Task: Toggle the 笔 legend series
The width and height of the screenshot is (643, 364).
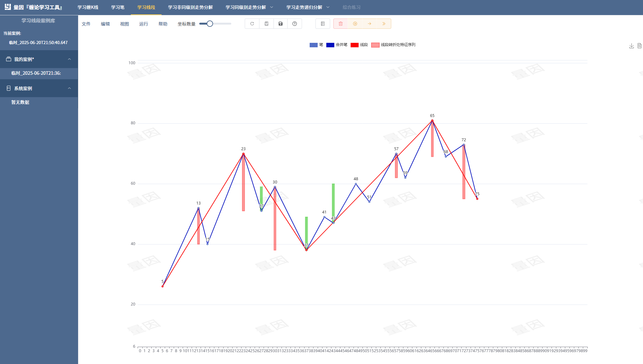Action: point(316,45)
